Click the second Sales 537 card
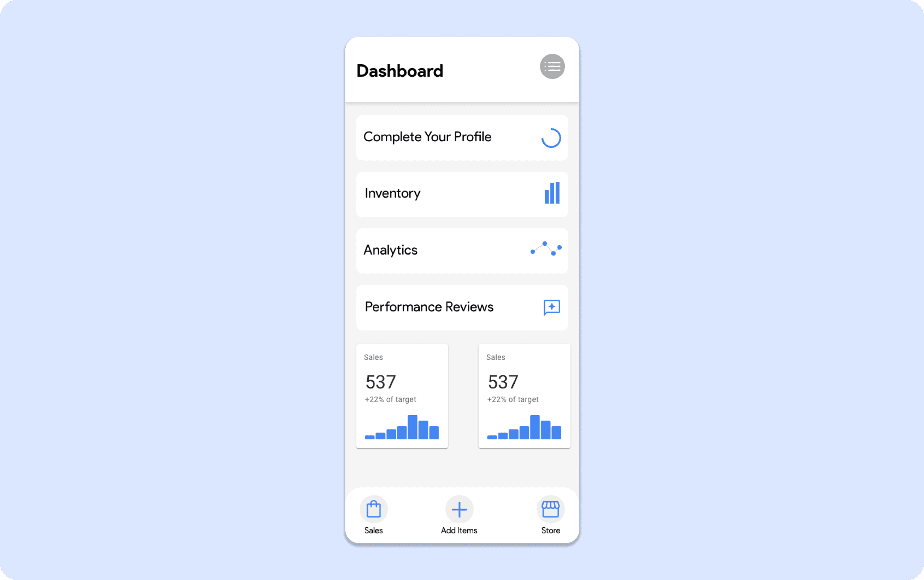Image resolution: width=924 pixels, height=580 pixels. 524,396
